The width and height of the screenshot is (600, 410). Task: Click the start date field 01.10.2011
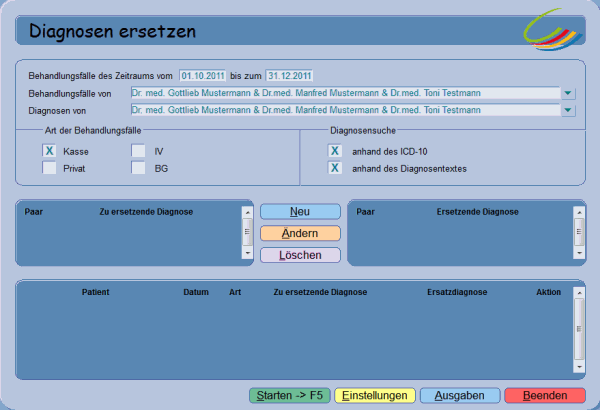point(203,76)
